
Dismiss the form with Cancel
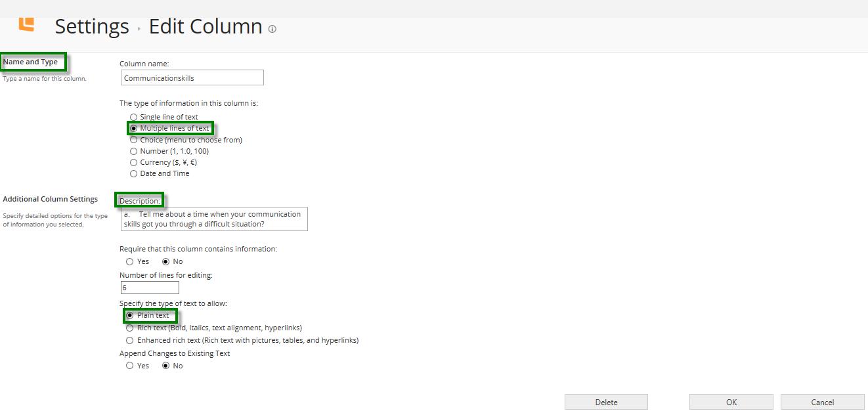pyautogui.click(x=823, y=402)
